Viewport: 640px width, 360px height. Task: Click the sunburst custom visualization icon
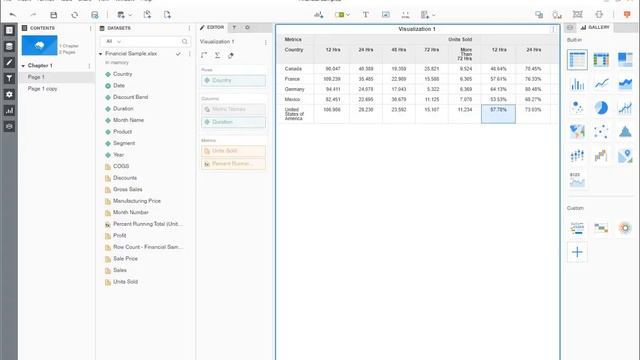625,228
